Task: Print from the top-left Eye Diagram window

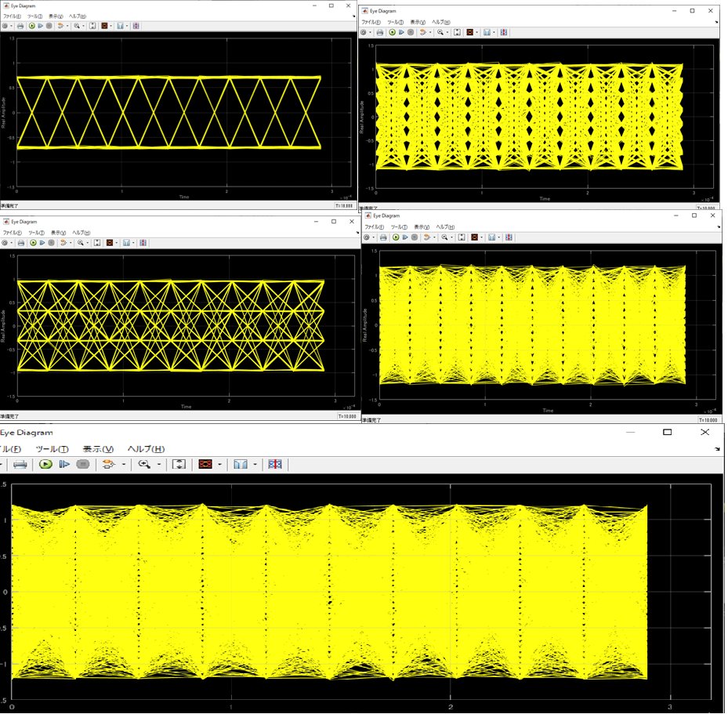Action: 20,26
